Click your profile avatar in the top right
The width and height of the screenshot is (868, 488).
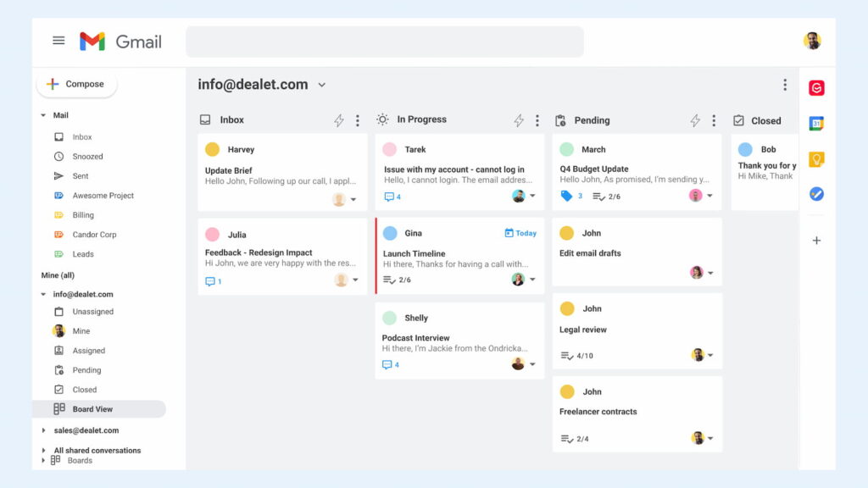tap(811, 40)
